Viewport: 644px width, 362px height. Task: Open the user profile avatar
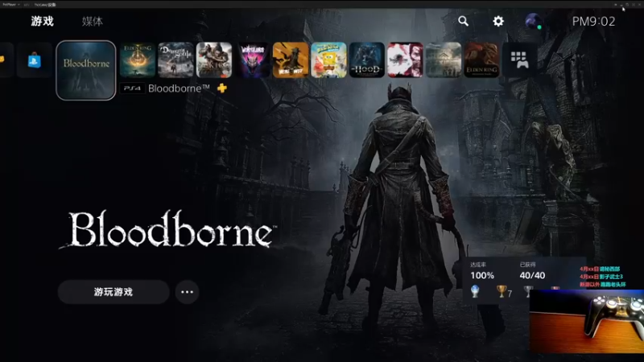coord(534,21)
